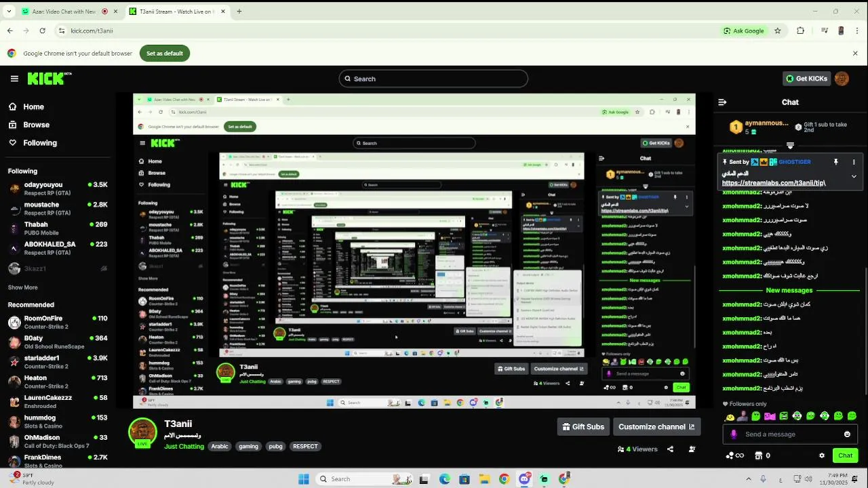Go to Home in sidebar

coord(26,107)
